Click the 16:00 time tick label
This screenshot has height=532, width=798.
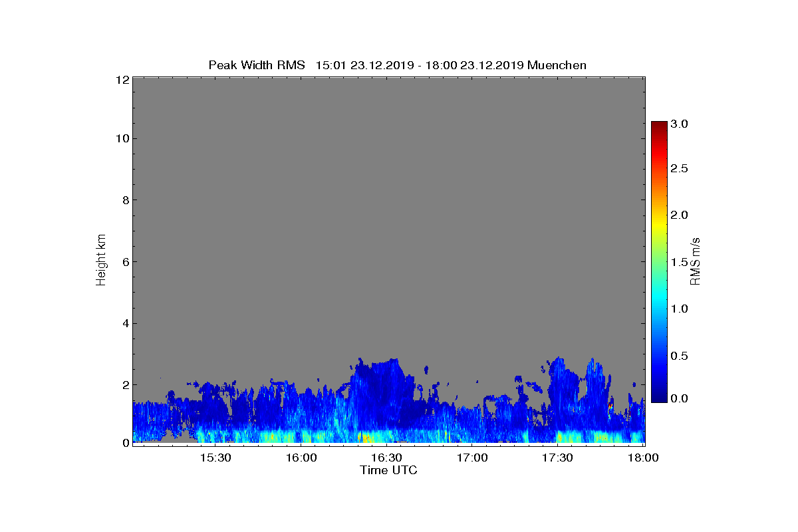point(302,458)
